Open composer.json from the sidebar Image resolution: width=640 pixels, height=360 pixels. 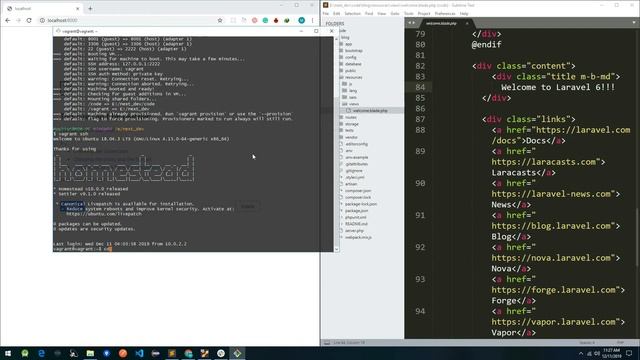click(x=358, y=191)
